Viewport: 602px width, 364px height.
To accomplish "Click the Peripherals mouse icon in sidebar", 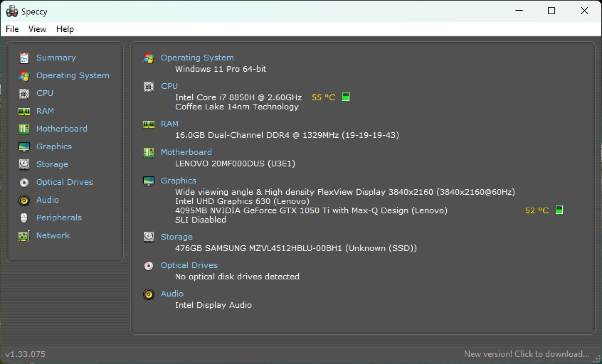I will [24, 218].
